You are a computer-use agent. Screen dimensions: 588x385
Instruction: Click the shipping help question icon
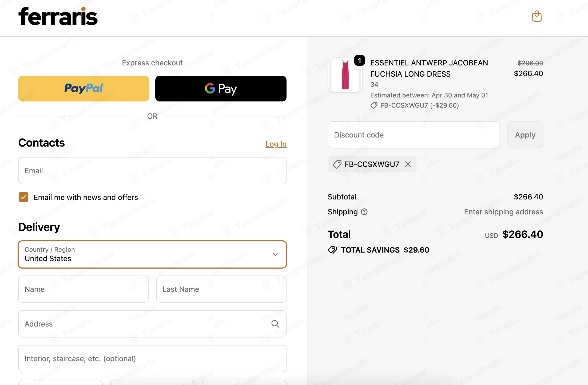coord(364,212)
